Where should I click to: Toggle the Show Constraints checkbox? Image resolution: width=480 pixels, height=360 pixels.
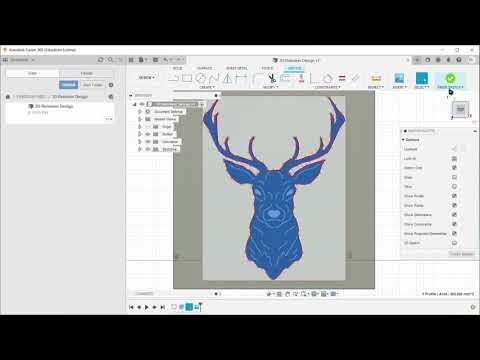pos(454,224)
